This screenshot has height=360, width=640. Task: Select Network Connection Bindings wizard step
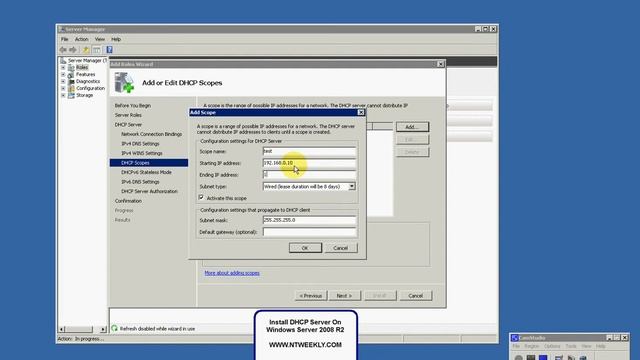point(151,134)
